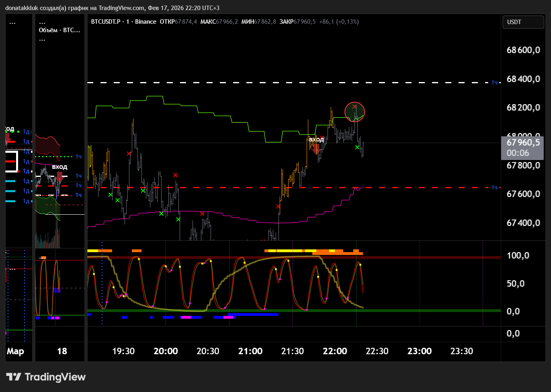The width and height of the screenshot is (551, 392).
Task: Click the '1ч' label on the white dashed line
Action: click(x=495, y=82)
